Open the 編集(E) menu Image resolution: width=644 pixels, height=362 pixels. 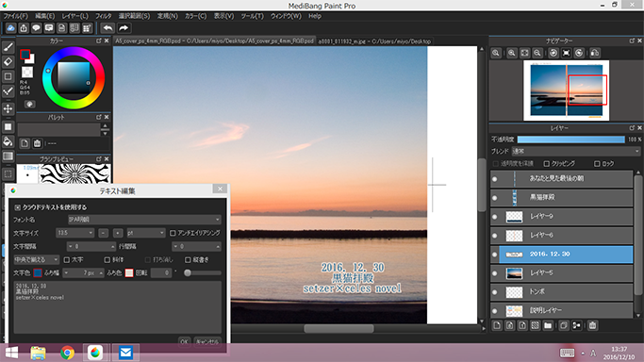pyautogui.click(x=44, y=16)
